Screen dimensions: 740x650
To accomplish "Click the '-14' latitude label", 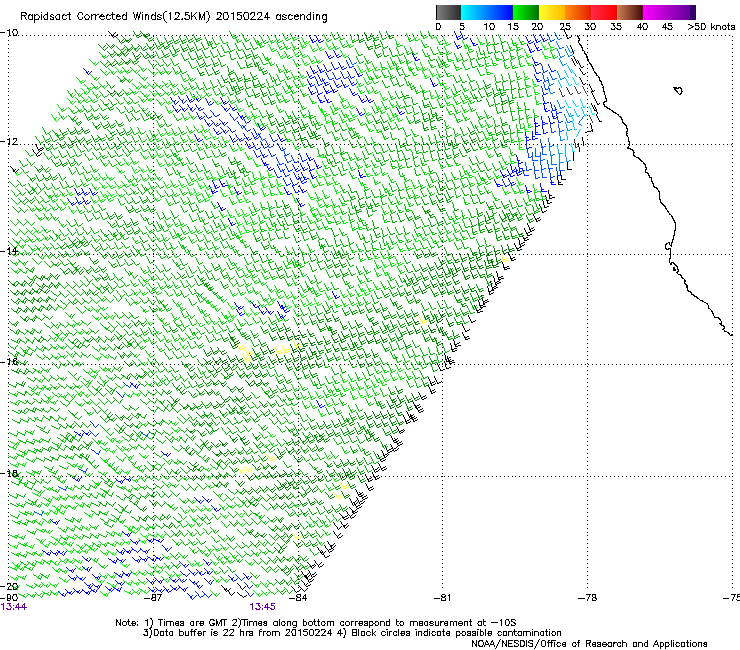I will click(9, 251).
